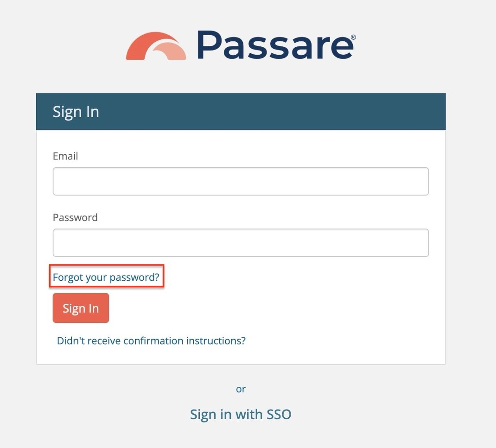Screen dimensions: 496x448
Task: Click the Sign In header bar
Action: click(241, 111)
